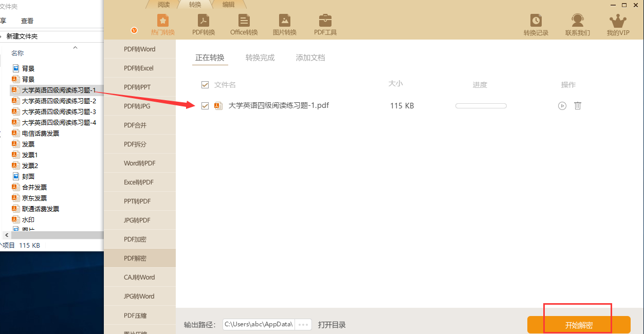The width and height of the screenshot is (644, 334).
Task: Uncheck 大学英语四级阅读练习题-1.pdf checkbox
Action: [x=205, y=106]
